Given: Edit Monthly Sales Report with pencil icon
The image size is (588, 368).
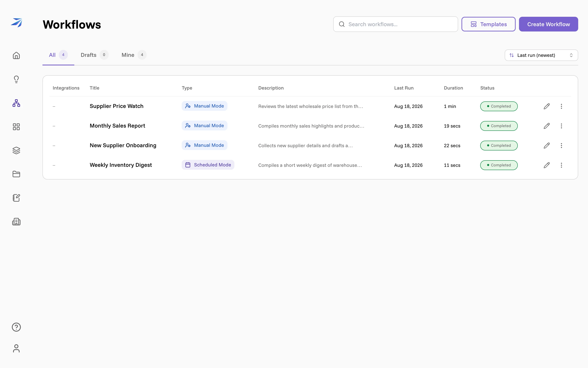Looking at the screenshot, I should click(547, 126).
